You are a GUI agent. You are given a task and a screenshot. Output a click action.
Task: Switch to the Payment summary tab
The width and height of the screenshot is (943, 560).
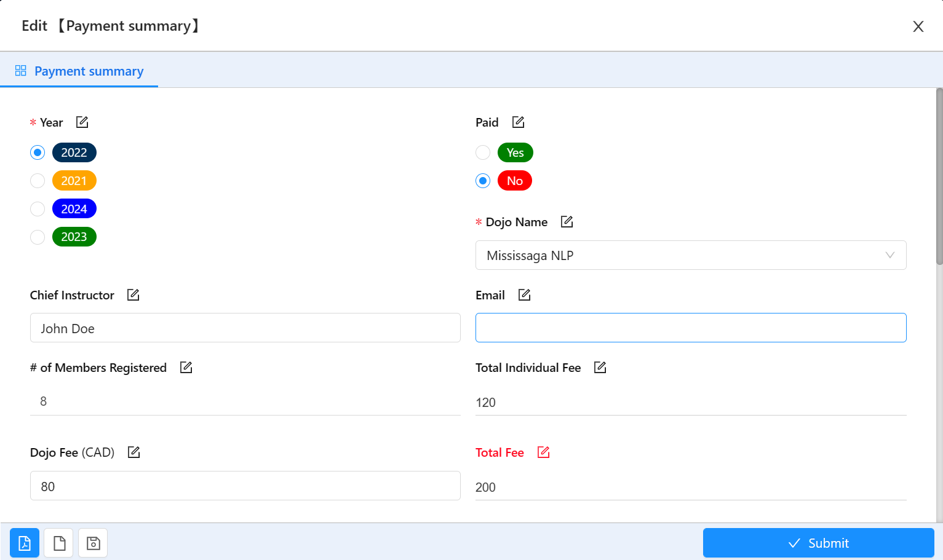pyautogui.click(x=79, y=71)
